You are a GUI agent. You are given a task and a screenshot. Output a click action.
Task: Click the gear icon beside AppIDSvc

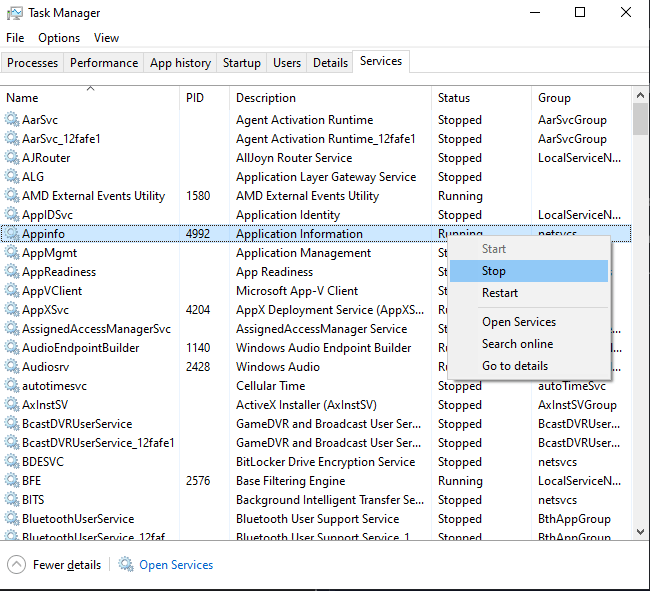click(12, 215)
